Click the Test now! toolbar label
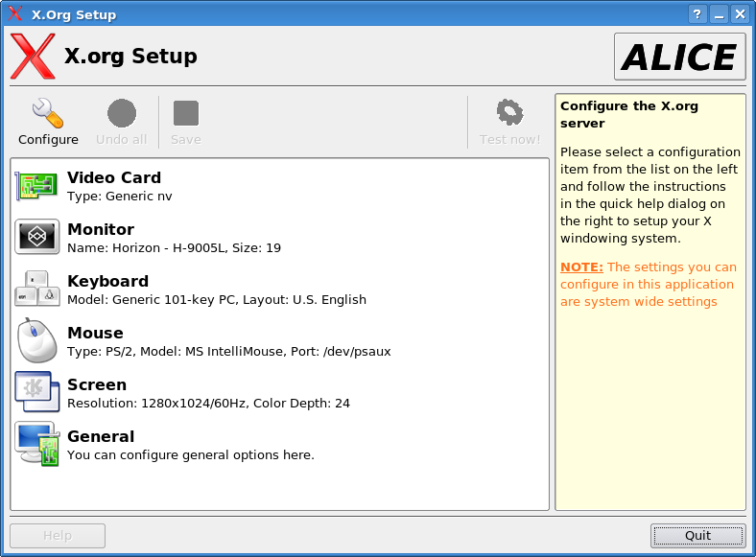 point(510,140)
